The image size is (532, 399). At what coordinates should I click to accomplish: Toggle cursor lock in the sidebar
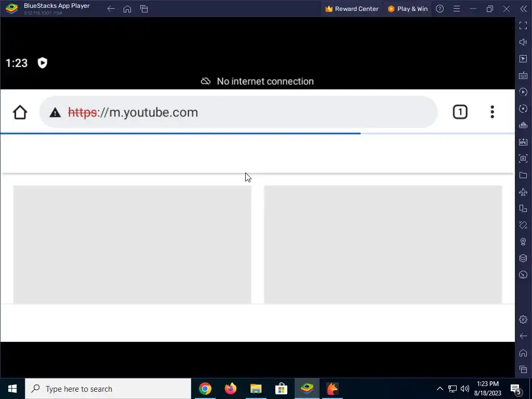coord(523,59)
